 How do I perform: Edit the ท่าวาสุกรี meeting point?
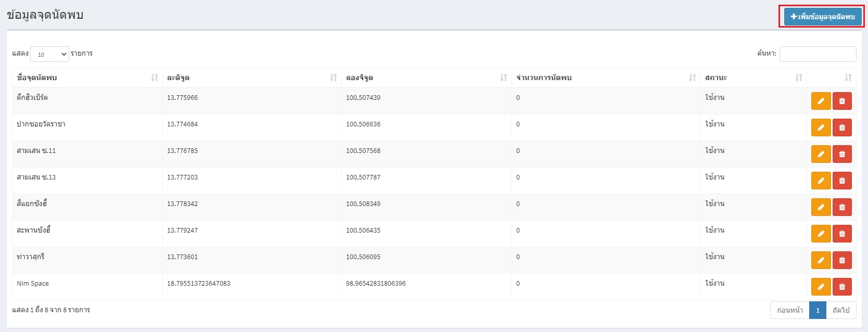[x=821, y=260]
